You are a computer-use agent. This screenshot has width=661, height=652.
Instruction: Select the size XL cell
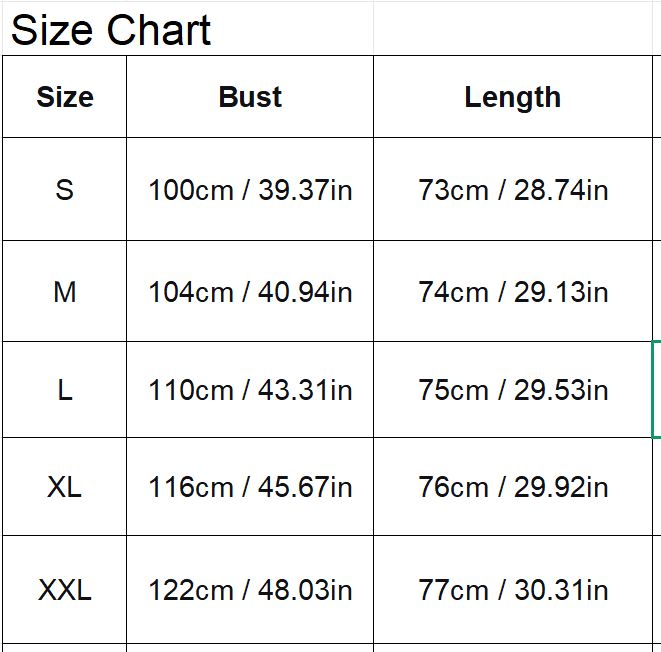tap(65, 487)
